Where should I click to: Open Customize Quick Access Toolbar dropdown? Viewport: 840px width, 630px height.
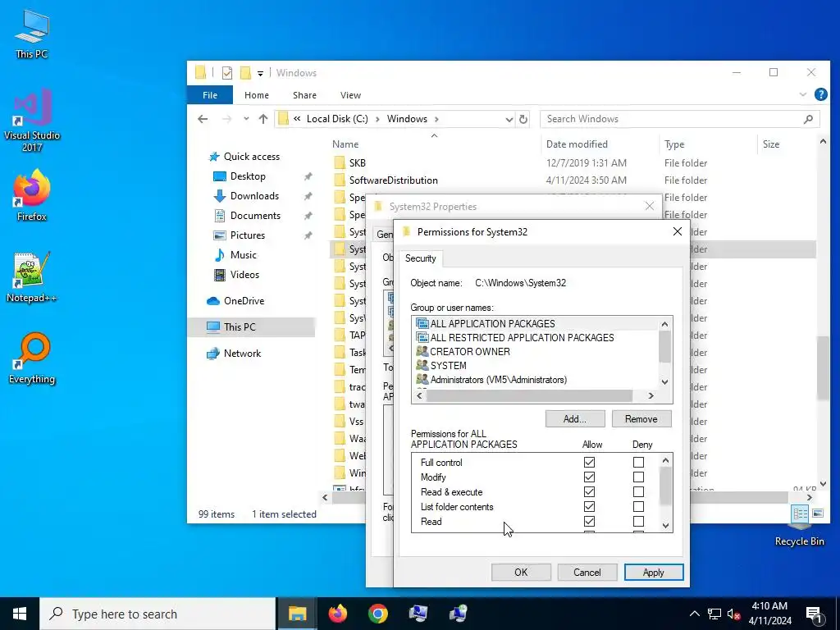(260, 73)
